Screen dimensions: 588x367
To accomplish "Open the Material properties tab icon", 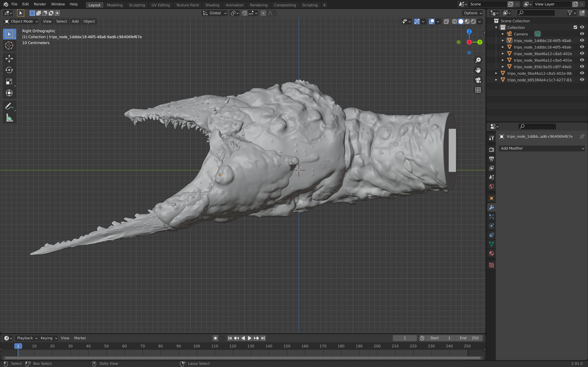I will click(x=491, y=253).
